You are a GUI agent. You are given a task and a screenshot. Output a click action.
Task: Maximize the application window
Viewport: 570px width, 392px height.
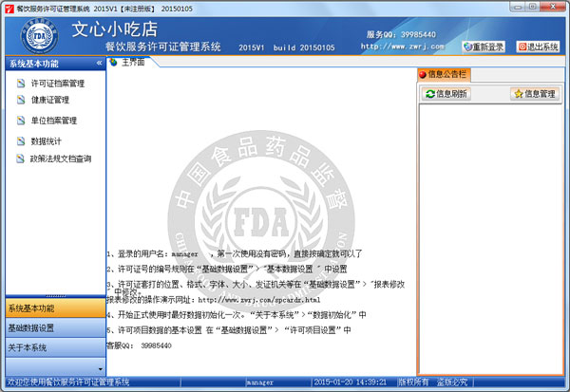coord(532,7)
